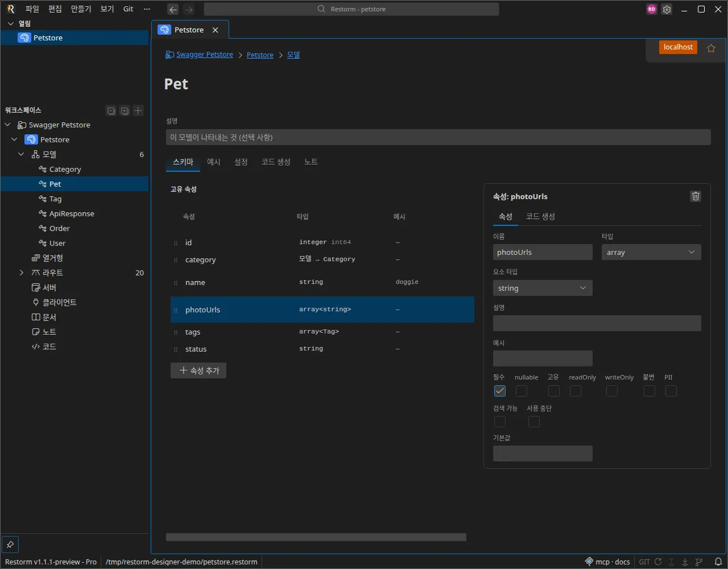Uncheck the 필수 (required) checkbox
This screenshot has width=728, height=569.
[x=500, y=391]
